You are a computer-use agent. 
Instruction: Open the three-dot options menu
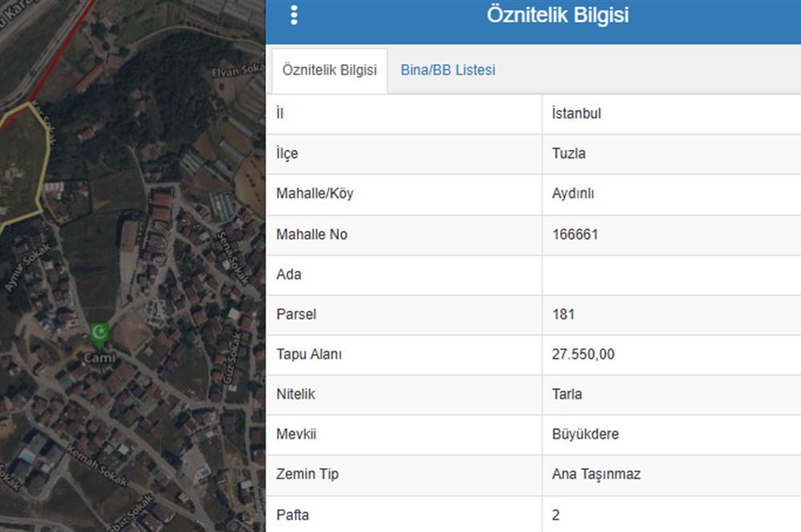(294, 15)
